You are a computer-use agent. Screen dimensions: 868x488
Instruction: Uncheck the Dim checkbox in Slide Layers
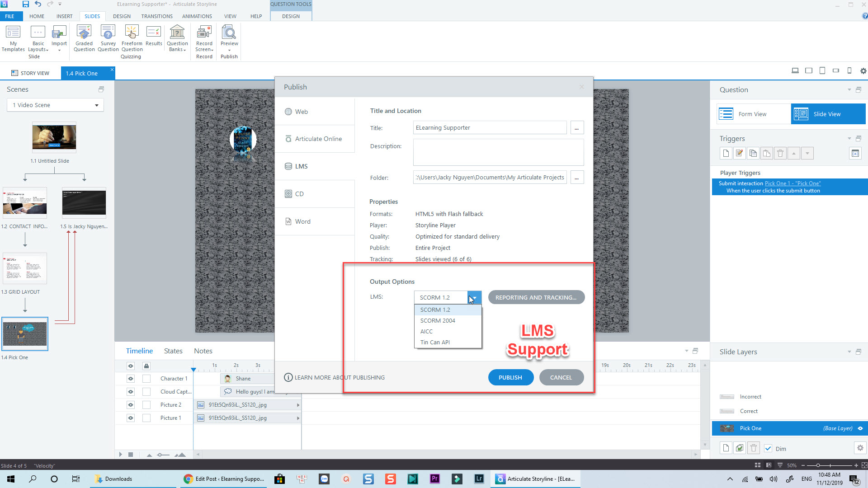click(768, 449)
